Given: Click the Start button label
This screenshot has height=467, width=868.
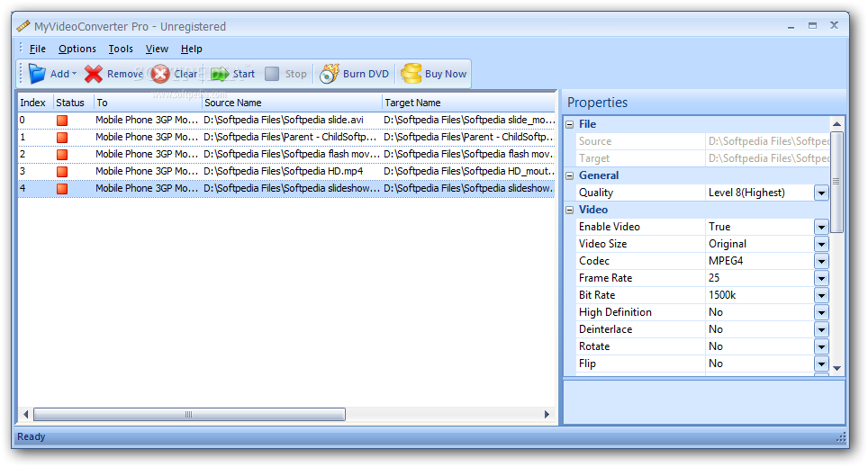Looking at the screenshot, I should (x=244, y=74).
